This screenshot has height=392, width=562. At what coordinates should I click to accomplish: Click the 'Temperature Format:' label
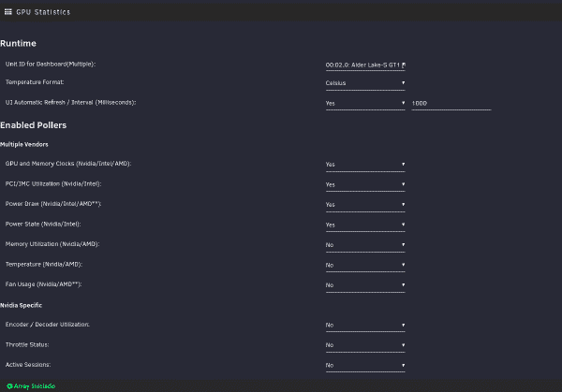(35, 82)
